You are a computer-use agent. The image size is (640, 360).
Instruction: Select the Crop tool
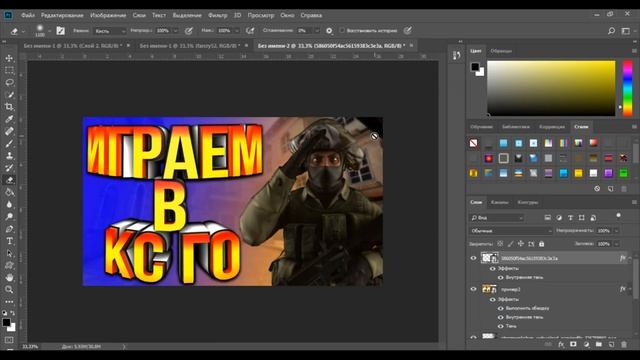coord(9,107)
